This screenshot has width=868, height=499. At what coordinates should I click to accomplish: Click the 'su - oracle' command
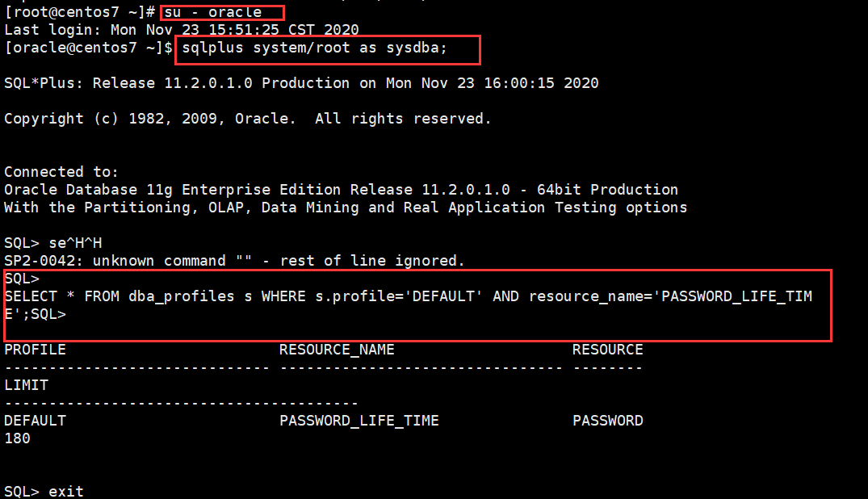click(x=213, y=12)
